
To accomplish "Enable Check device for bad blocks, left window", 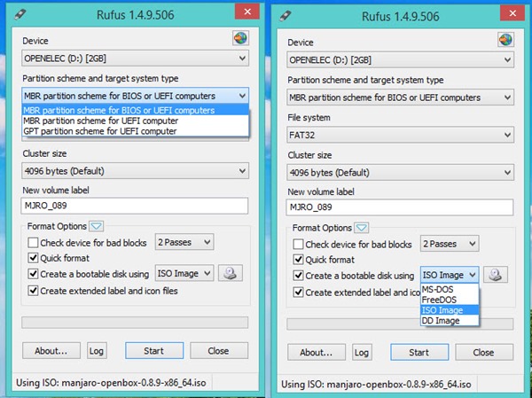I will coord(33,243).
